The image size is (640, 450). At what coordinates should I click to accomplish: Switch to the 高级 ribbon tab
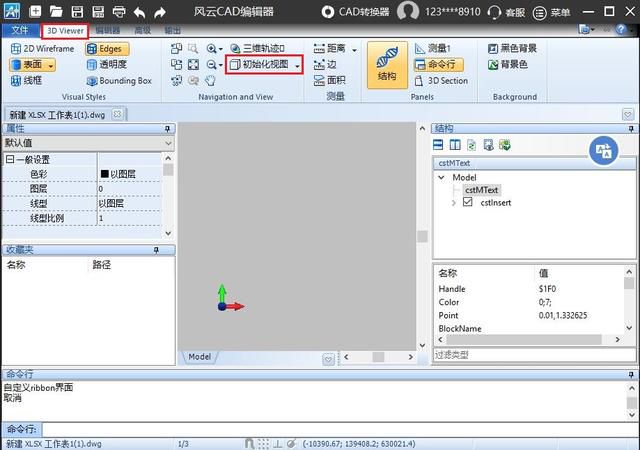142,30
